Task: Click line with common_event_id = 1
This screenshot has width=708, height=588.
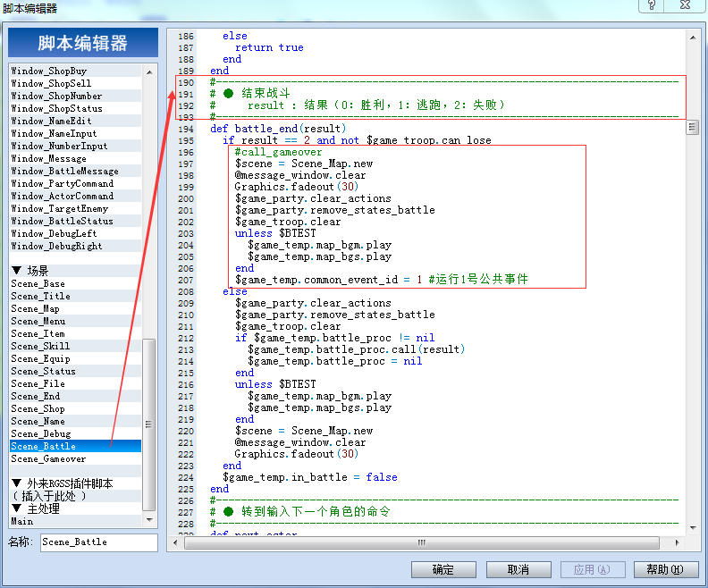Action: pos(381,280)
